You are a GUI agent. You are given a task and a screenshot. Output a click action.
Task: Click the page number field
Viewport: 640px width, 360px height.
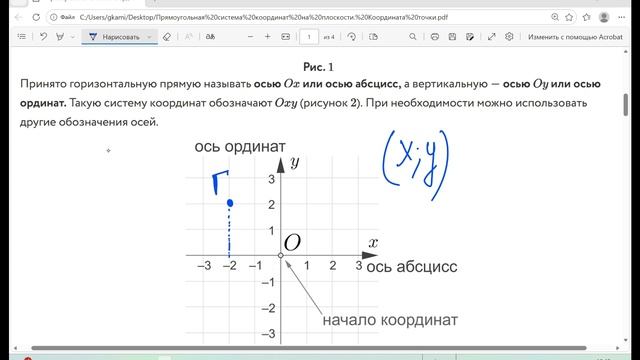coord(309,37)
